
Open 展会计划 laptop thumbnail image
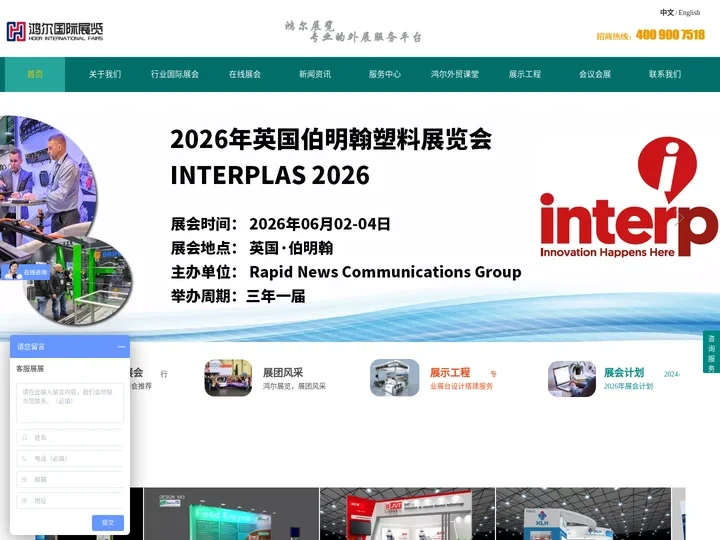[x=572, y=379]
